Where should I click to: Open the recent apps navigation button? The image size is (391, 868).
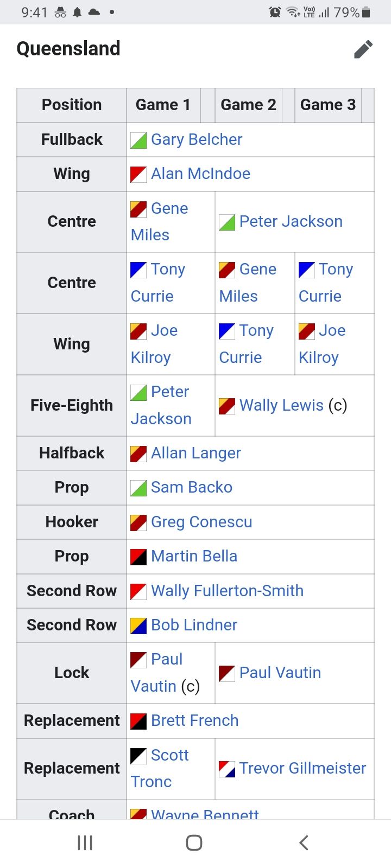tap(85, 843)
